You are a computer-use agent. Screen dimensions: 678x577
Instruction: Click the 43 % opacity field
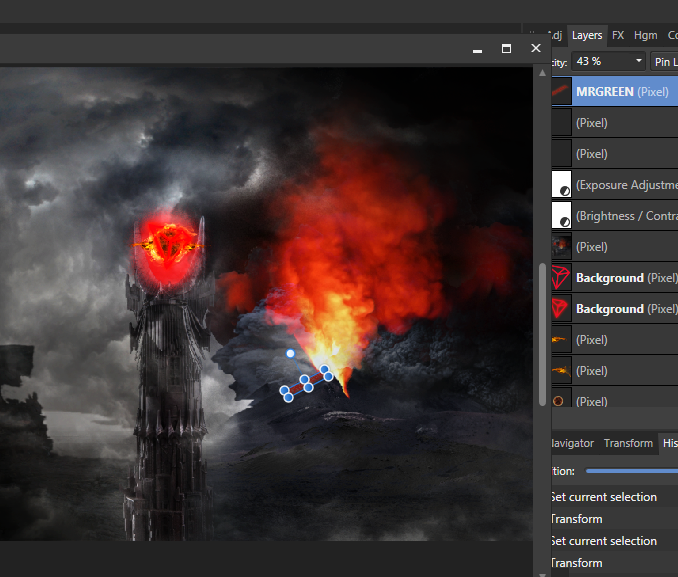608,61
